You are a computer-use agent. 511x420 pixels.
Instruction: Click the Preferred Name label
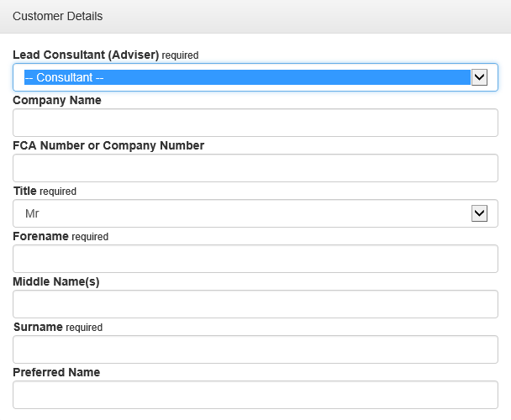pyautogui.click(x=56, y=372)
